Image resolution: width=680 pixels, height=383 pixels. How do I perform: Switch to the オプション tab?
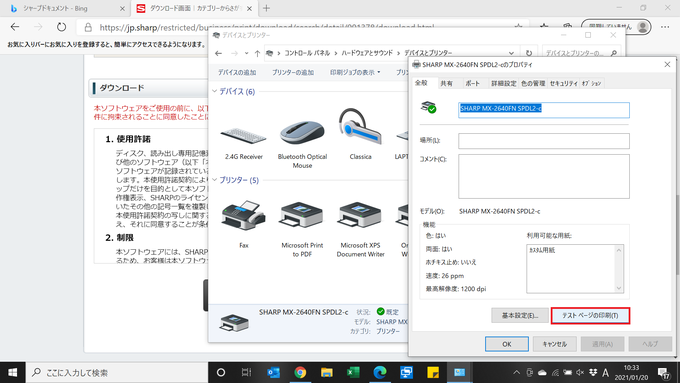click(x=592, y=83)
